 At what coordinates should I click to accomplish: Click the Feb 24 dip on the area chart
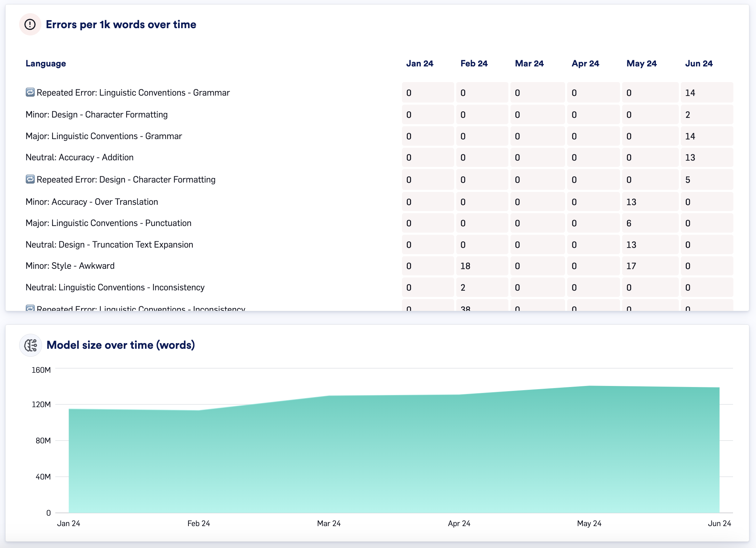(x=199, y=410)
